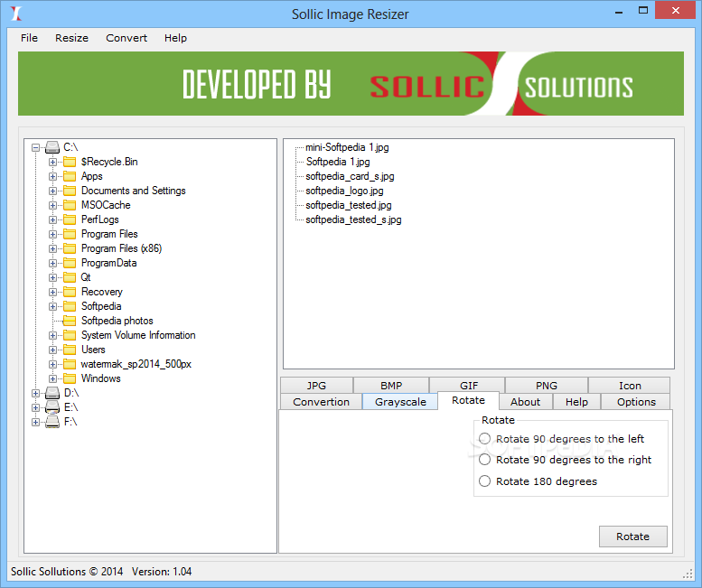The image size is (702, 588).
Task: Click the F:\ drive icon
Action: (x=52, y=422)
